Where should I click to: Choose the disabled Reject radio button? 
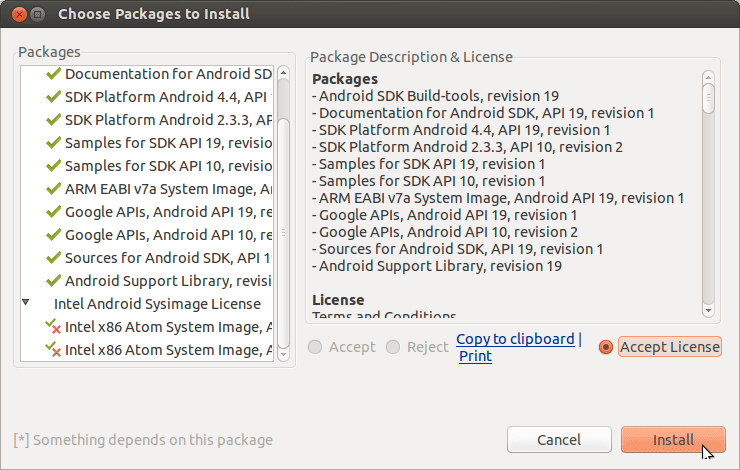point(393,347)
